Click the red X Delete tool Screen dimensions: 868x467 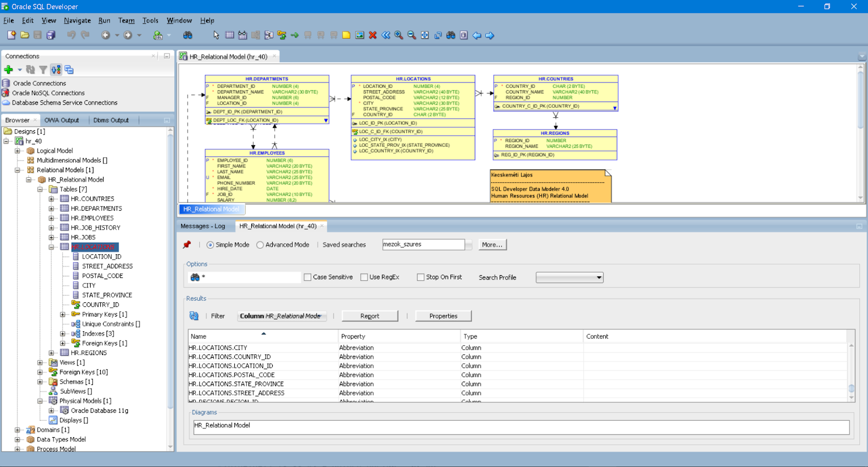pos(373,35)
